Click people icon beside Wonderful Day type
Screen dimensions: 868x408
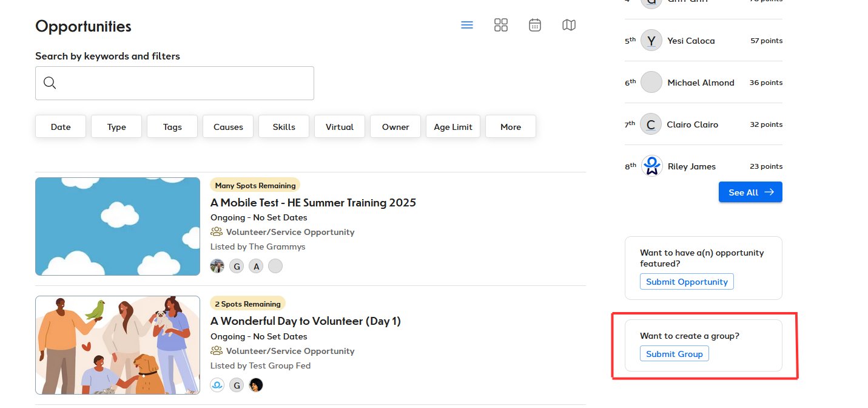tap(217, 351)
